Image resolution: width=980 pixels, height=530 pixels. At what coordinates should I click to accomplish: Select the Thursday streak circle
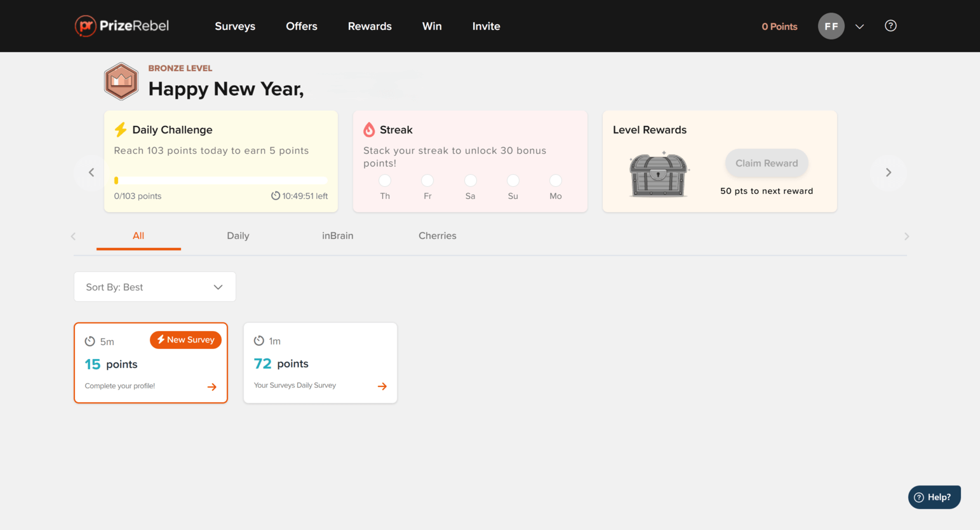(384, 180)
